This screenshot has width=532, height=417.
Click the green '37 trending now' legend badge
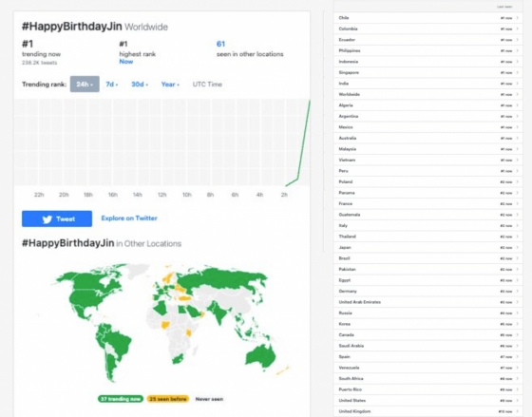[x=121, y=399]
